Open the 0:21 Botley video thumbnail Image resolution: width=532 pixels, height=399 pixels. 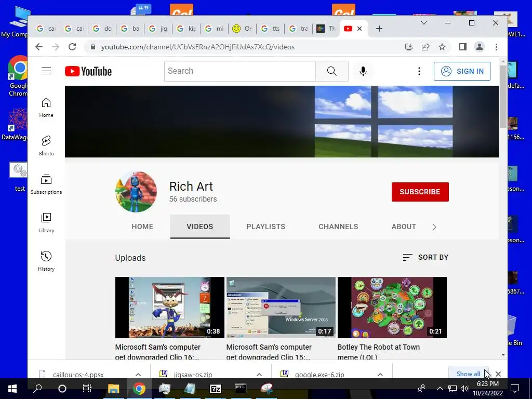point(392,308)
